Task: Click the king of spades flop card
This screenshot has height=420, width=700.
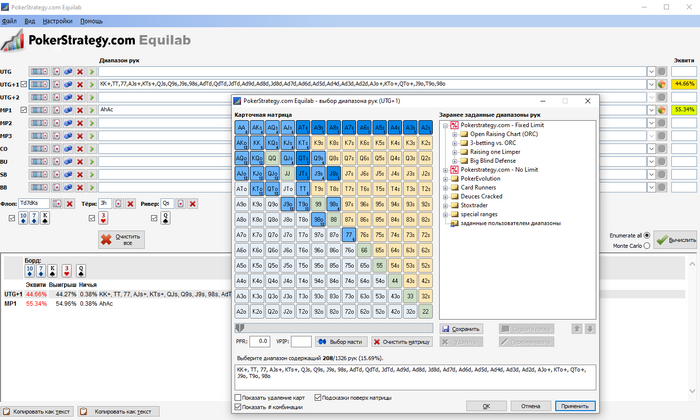Action: click(45, 218)
